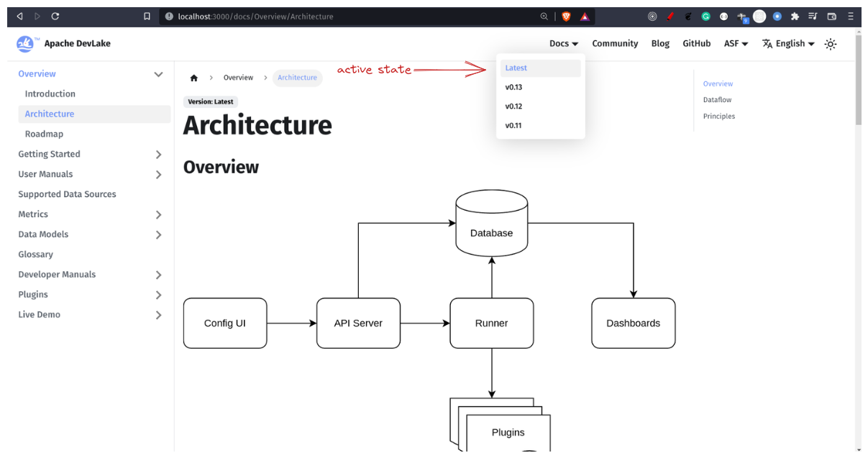Click the Version: Latest badge

[x=211, y=102]
